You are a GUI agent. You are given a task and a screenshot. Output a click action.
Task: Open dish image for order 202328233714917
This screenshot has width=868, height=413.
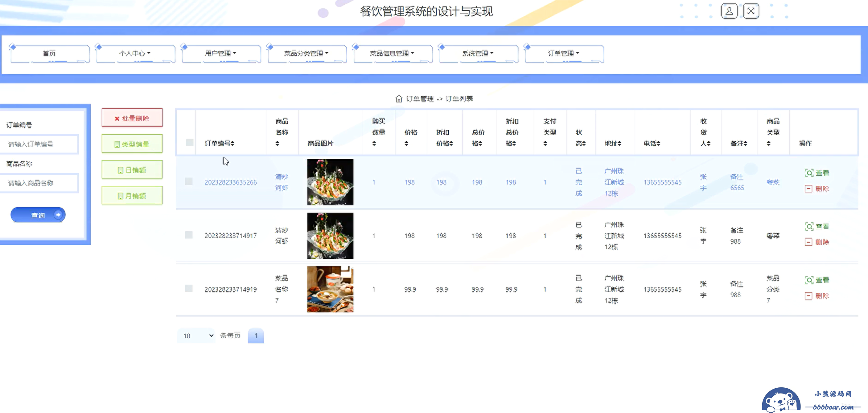[330, 236]
